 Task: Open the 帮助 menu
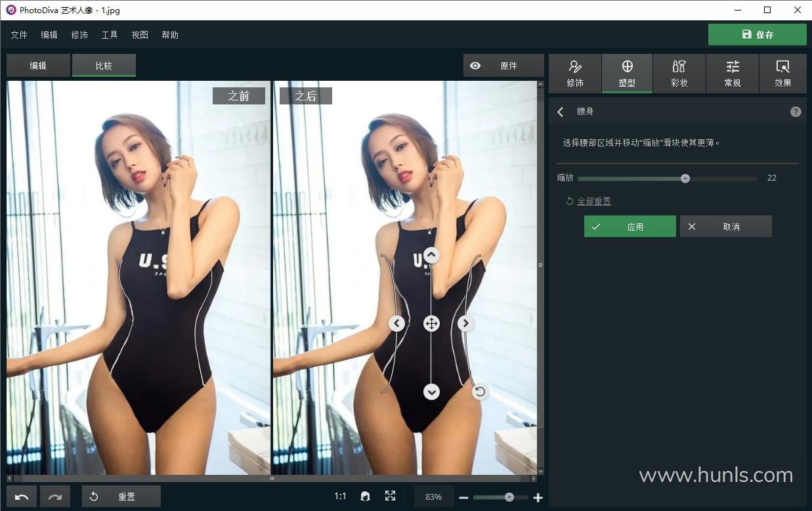pos(170,35)
